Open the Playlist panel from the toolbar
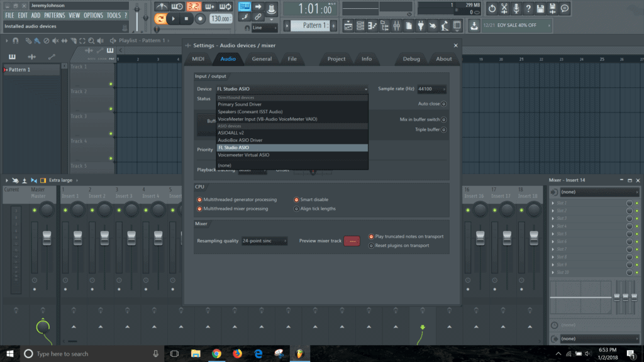This screenshot has width=644, height=362. click(x=348, y=25)
